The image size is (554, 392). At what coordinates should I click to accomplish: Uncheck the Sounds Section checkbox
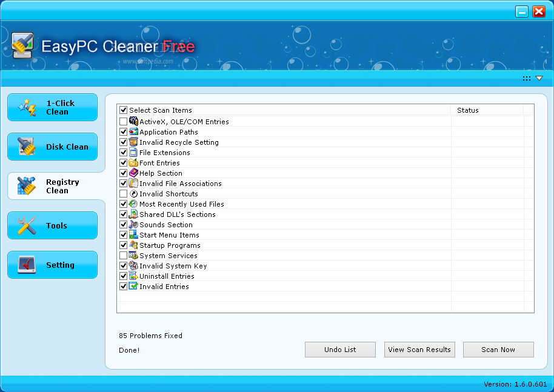(x=123, y=224)
